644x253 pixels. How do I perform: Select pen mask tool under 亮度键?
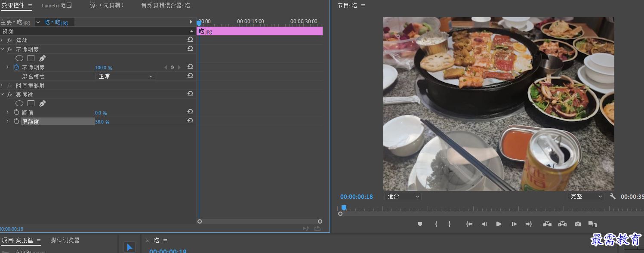tap(42, 103)
